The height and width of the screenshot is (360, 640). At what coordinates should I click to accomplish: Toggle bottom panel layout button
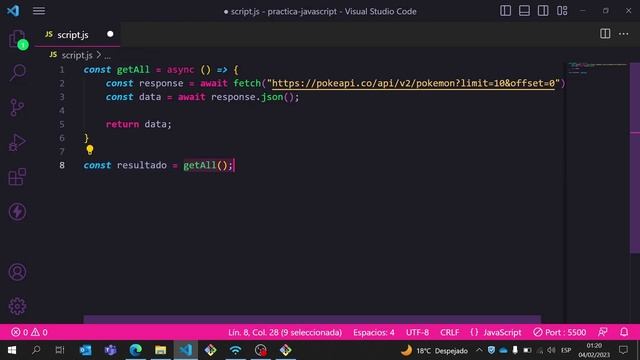[x=524, y=11]
